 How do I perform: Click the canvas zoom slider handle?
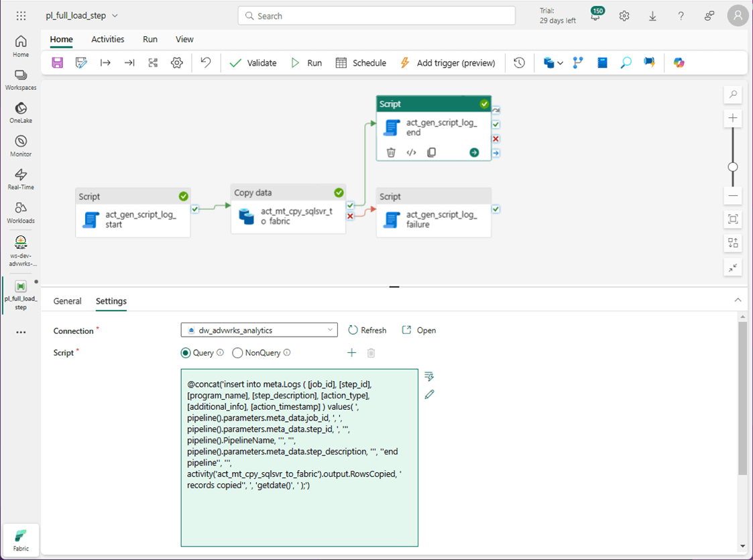[733, 167]
